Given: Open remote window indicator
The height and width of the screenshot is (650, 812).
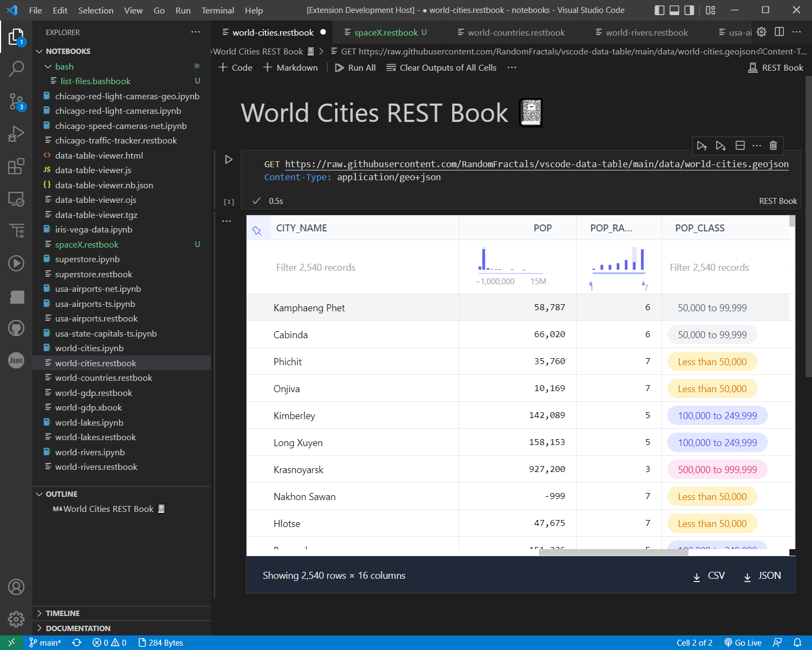Looking at the screenshot, I should tap(11, 642).
